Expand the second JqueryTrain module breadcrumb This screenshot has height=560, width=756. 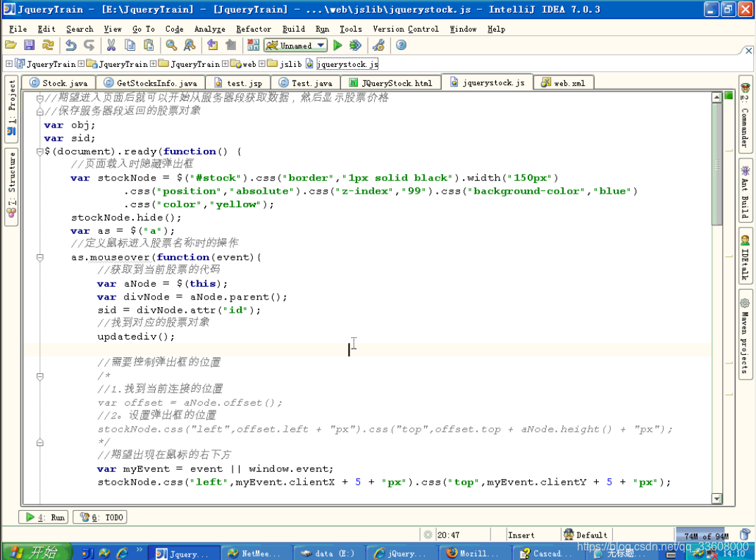[x=81, y=63]
